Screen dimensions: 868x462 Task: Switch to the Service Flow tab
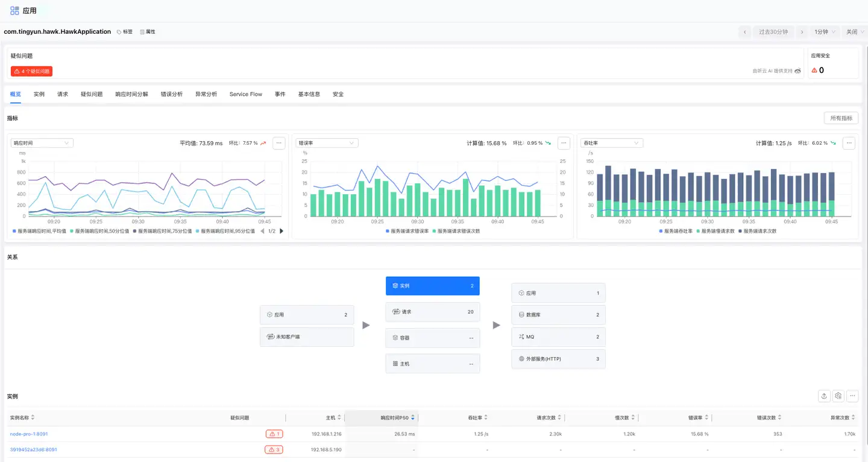tap(245, 94)
